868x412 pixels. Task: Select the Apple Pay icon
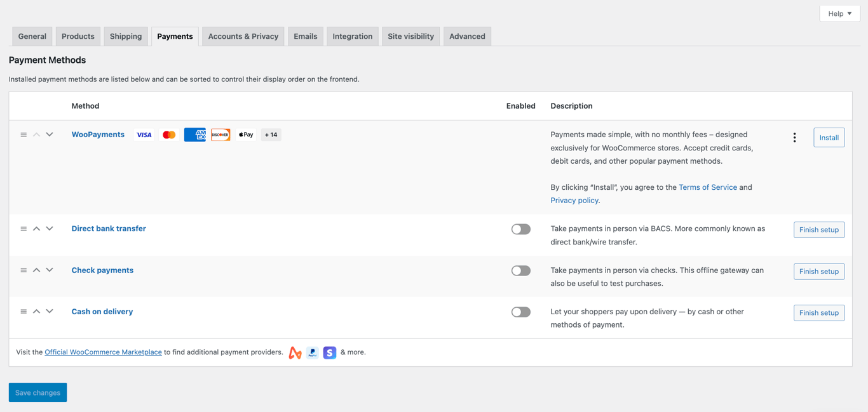coord(246,134)
